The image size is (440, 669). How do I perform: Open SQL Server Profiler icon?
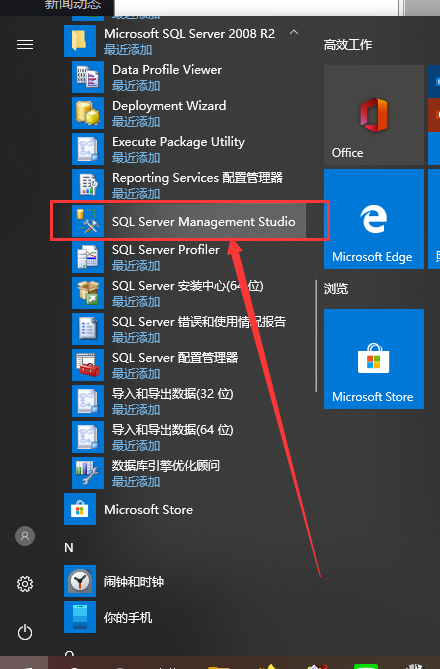[88, 257]
